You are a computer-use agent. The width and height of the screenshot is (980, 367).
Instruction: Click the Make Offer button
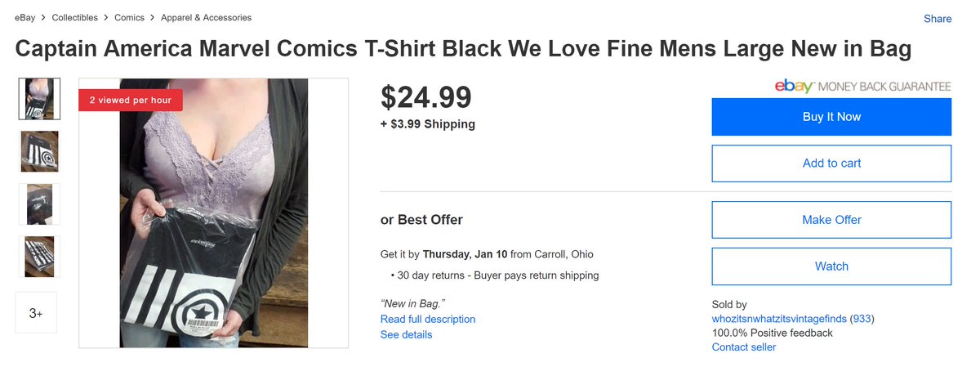point(831,220)
